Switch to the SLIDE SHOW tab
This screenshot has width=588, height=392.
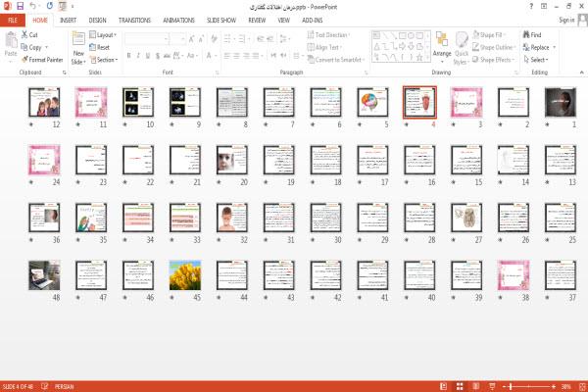(x=221, y=21)
